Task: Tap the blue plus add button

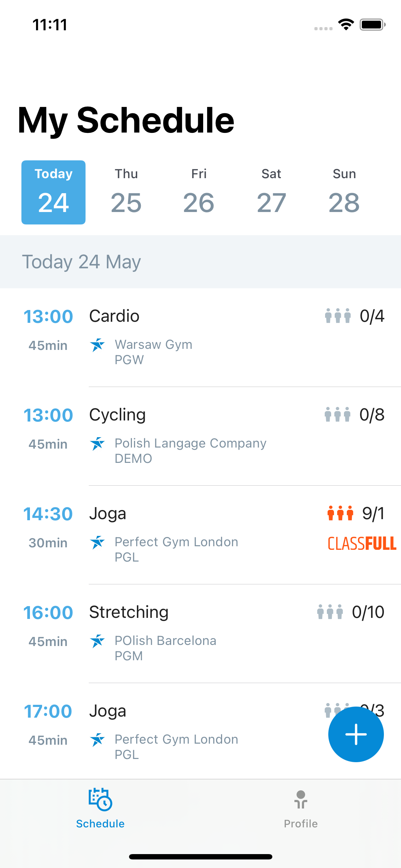Action: [x=356, y=734]
